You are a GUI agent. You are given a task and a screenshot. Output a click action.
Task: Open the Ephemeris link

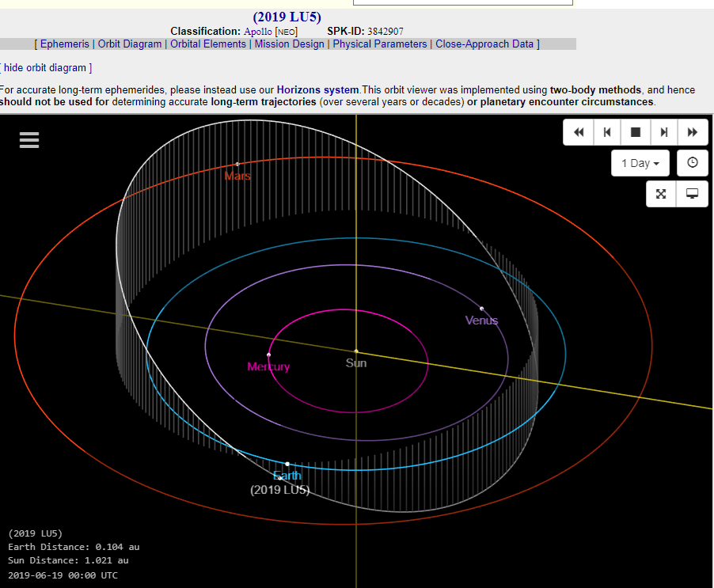[65, 44]
